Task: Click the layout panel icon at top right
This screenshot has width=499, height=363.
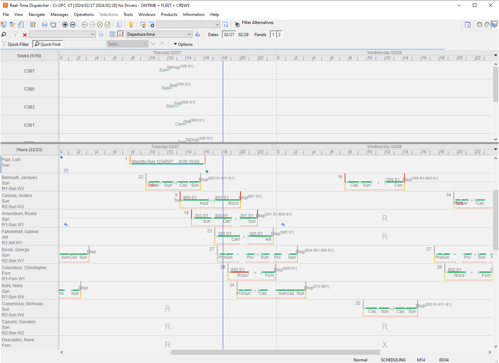Action: coord(468,25)
